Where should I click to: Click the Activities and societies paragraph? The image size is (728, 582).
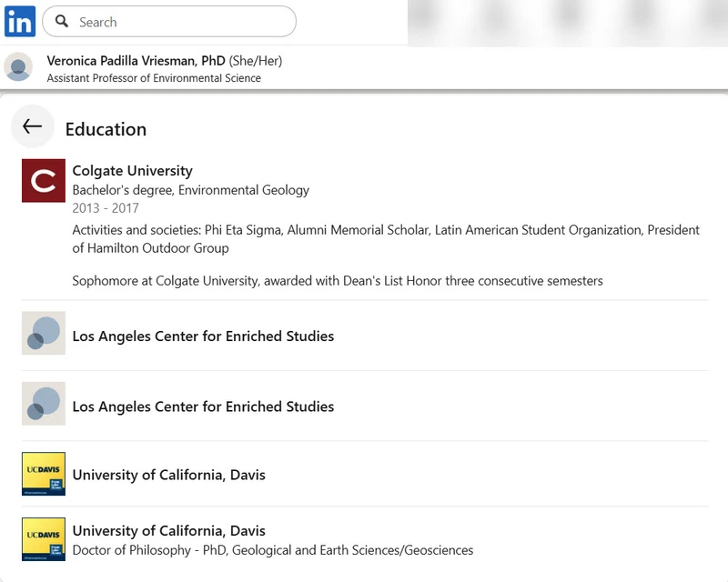[386, 239]
